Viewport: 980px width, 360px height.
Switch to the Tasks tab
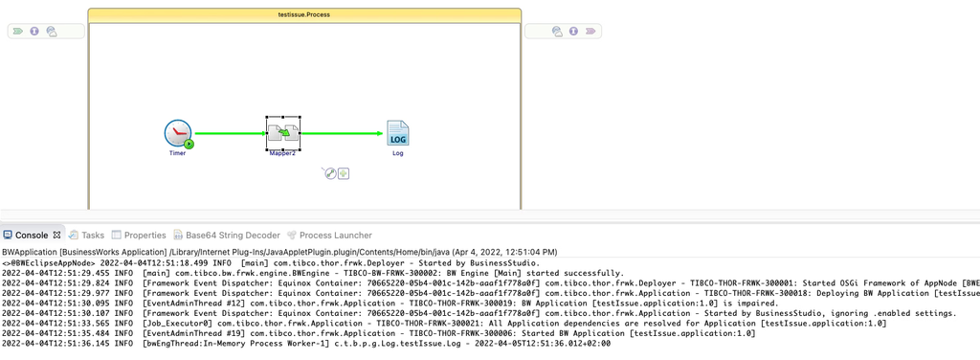pyautogui.click(x=86, y=235)
